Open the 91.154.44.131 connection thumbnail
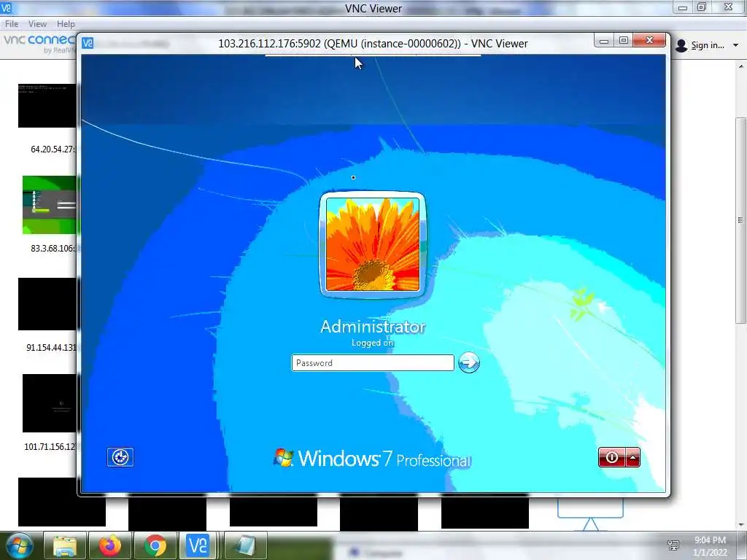 point(47,304)
